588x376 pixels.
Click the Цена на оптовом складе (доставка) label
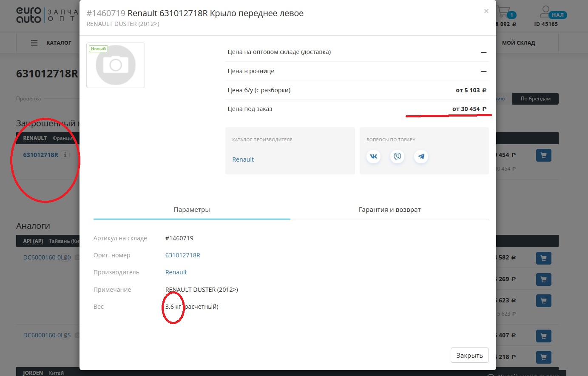(x=279, y=52)
